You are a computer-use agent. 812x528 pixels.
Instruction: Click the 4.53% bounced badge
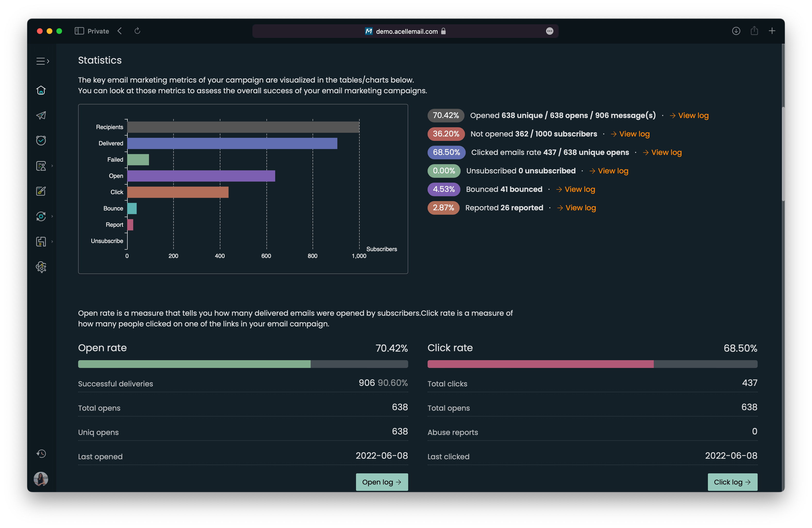[x=444, y=189]
